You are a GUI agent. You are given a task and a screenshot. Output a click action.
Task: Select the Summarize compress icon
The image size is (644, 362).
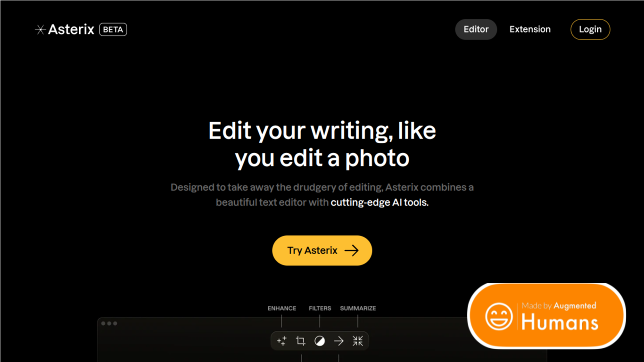pyautogui.click(x=358, y=341)
